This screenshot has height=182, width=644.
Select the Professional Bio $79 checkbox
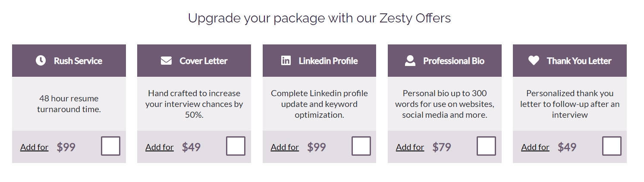[x=486, y=146]
